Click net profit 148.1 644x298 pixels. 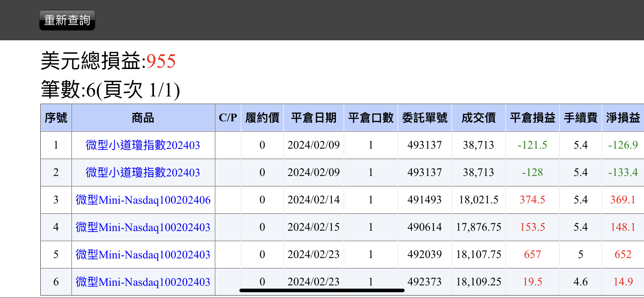click(623, 227)
